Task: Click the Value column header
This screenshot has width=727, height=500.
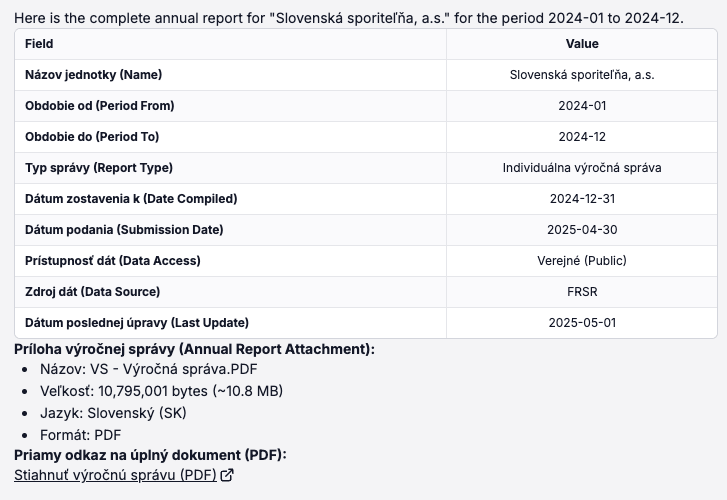Action: (x=582, y=44)
